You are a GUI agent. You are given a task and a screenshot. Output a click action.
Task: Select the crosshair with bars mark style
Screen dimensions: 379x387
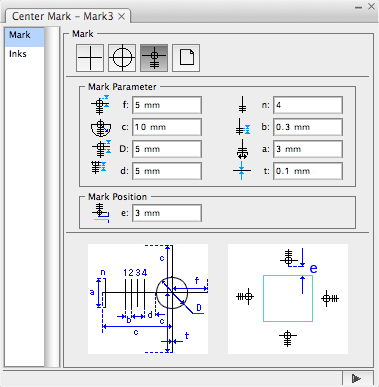pos(154,58)
